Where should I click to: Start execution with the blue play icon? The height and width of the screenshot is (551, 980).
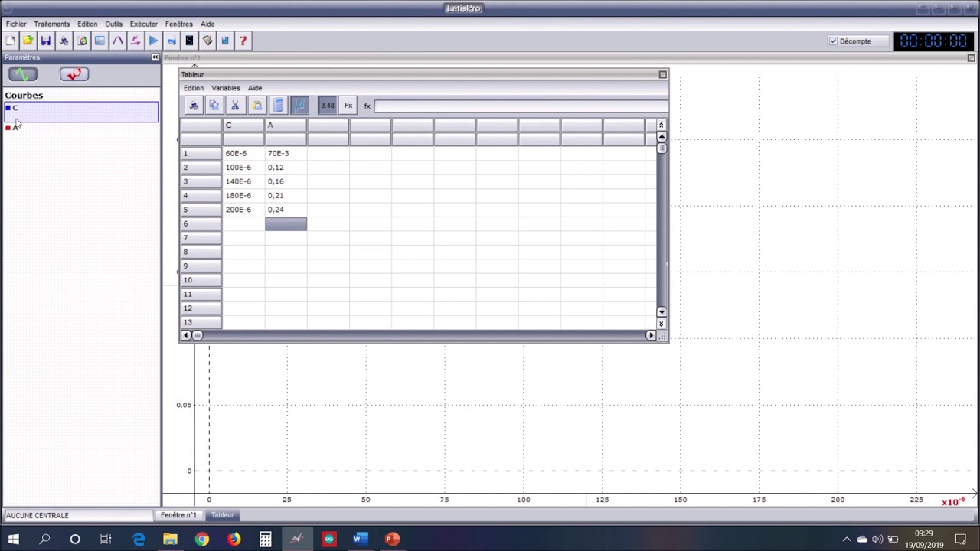click(x=154, y=41)
